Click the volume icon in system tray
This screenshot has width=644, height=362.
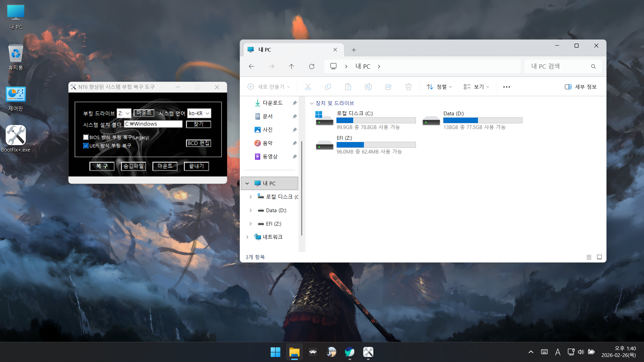[581, 352]
